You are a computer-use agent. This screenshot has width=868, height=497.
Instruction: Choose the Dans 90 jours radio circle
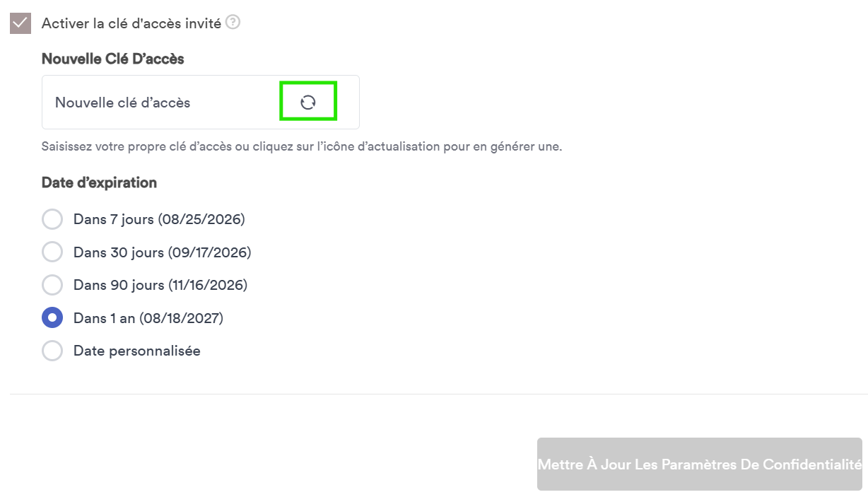click(x=52, y=285)
